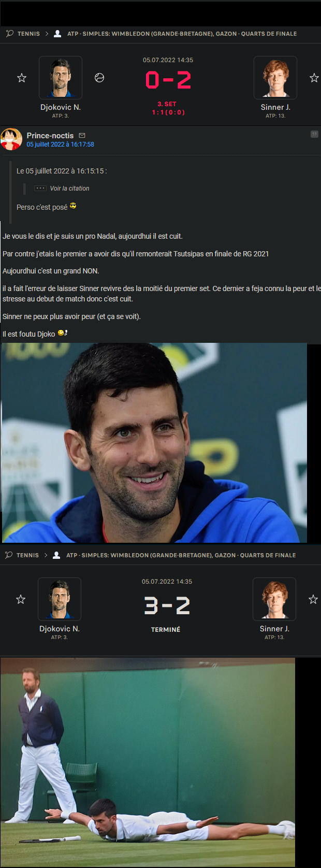Click the player silhouette icon in lower breadcrumb
321x868 pixels.
pyautogui.click(x=56, y=555)
